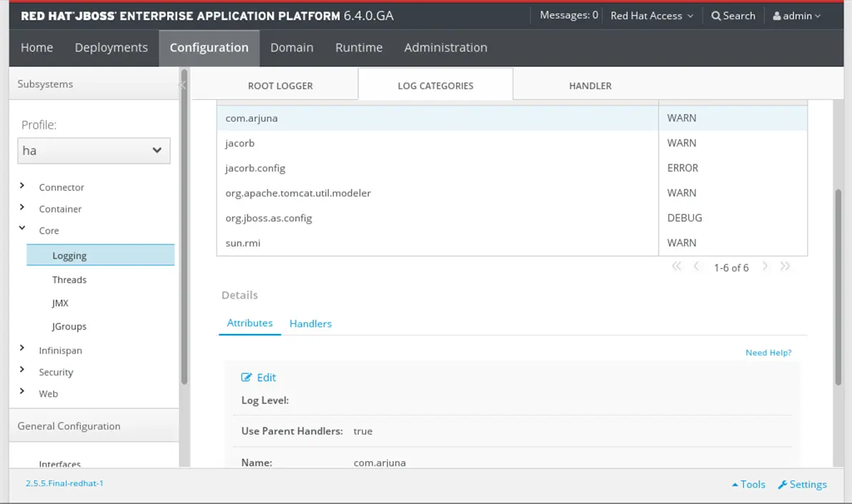Select the LOG CATEGORIES tab
Image resolution: width=852 pixels, height=504 pixels.
[x=435, y=85]
